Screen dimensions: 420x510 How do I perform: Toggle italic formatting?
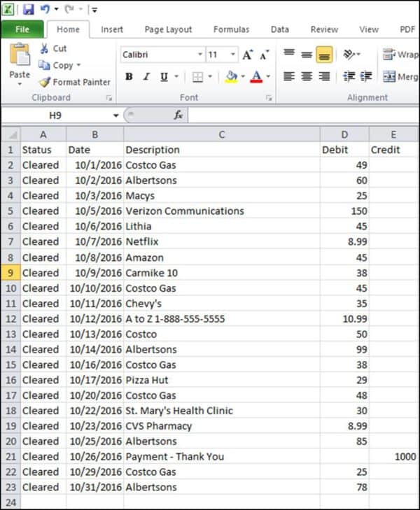[146, 76]
